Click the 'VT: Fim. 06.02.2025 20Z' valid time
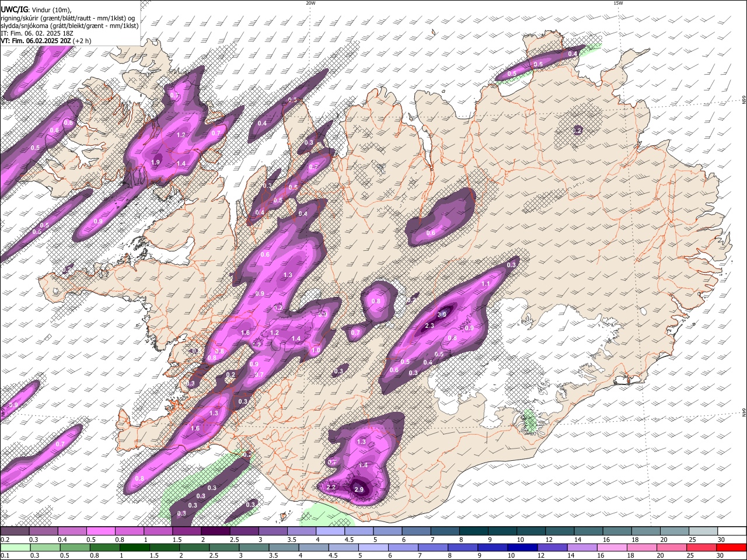This screenshot has width=747, height=560. click(x=36, y=41)
